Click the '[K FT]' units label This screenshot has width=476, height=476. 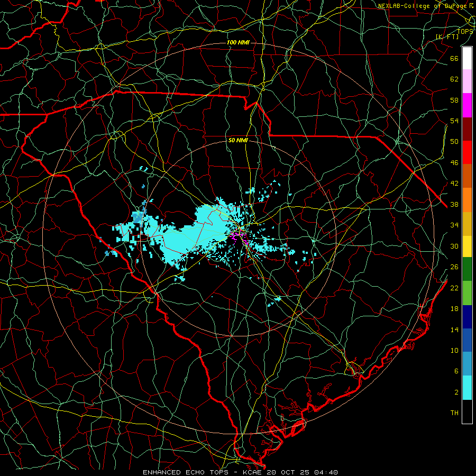[447, 37]
